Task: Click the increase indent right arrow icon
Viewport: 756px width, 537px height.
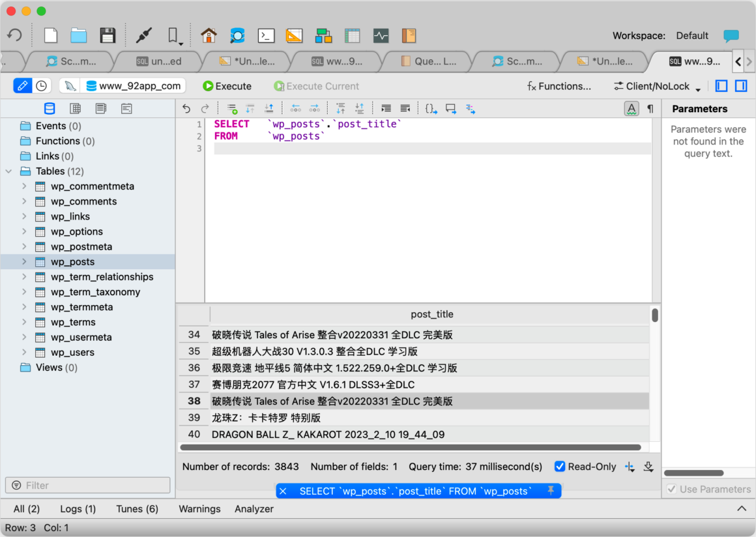Action: coord(314,108)
